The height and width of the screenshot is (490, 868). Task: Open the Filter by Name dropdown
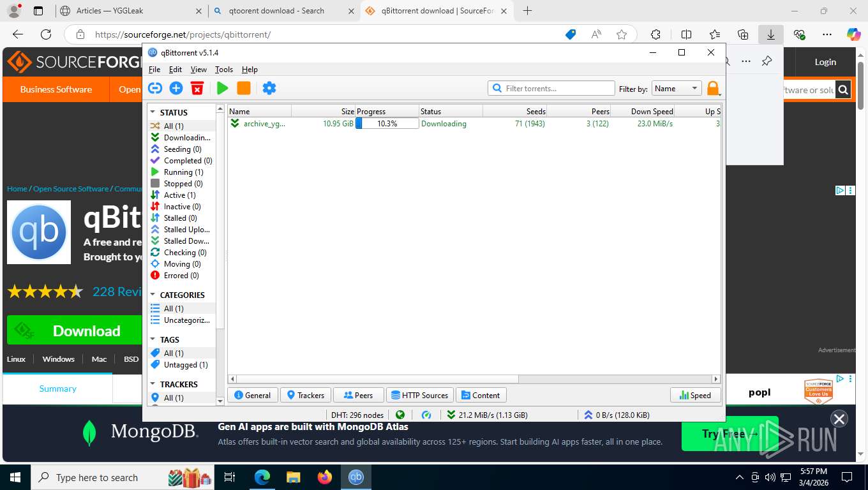(677, 89)
